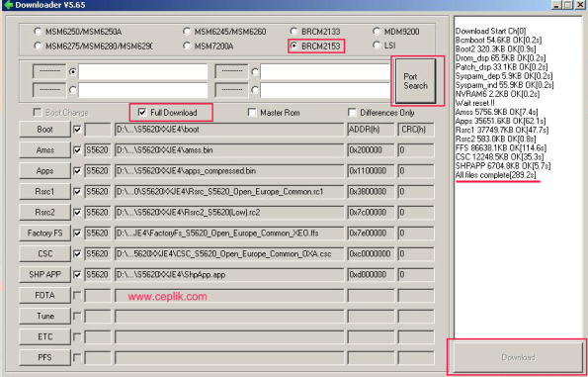
Task: Uncheck the SHP APP row checkbox
Action: point(77,274)
